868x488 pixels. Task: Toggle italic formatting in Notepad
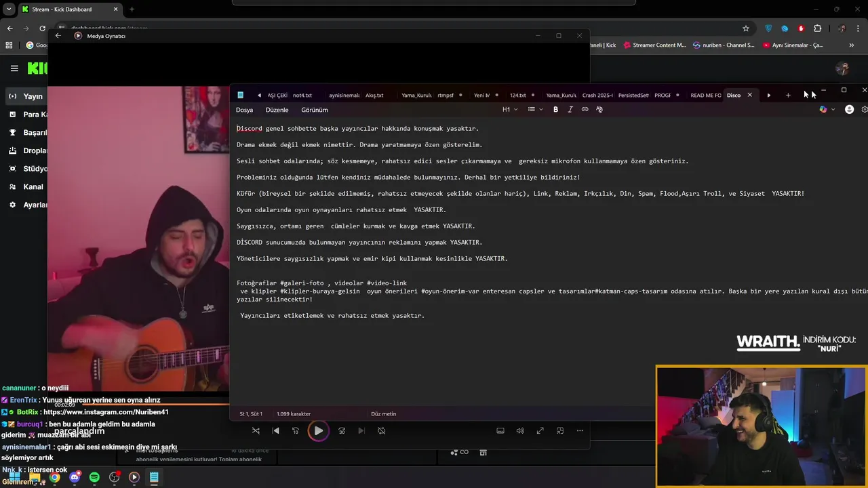point(570,109)
